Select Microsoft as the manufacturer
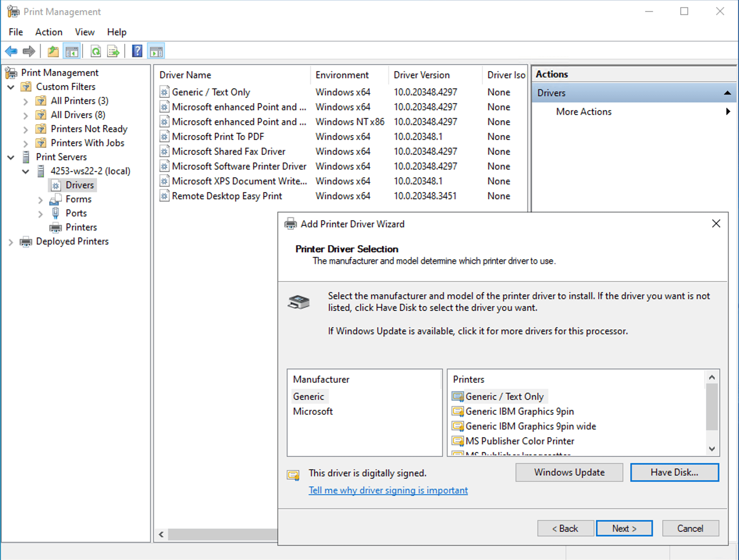This screenshot has height=560, width=739. [x=312, y=411]
